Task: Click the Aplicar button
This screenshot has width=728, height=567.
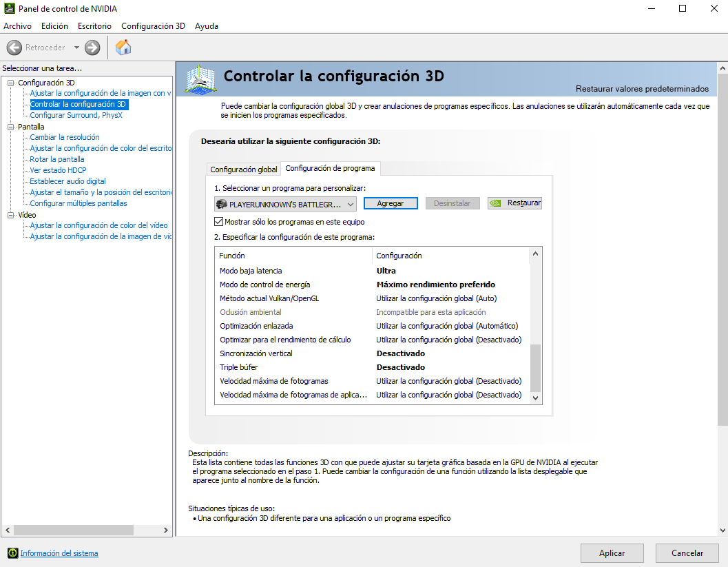Action: click(612, 553)
